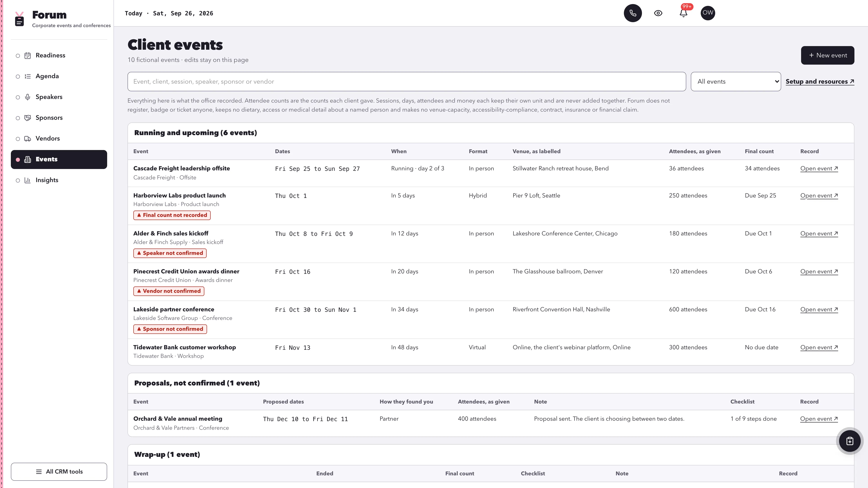Select the Vendors nav radio dot

pyautogui.click(x=18, y=139)
